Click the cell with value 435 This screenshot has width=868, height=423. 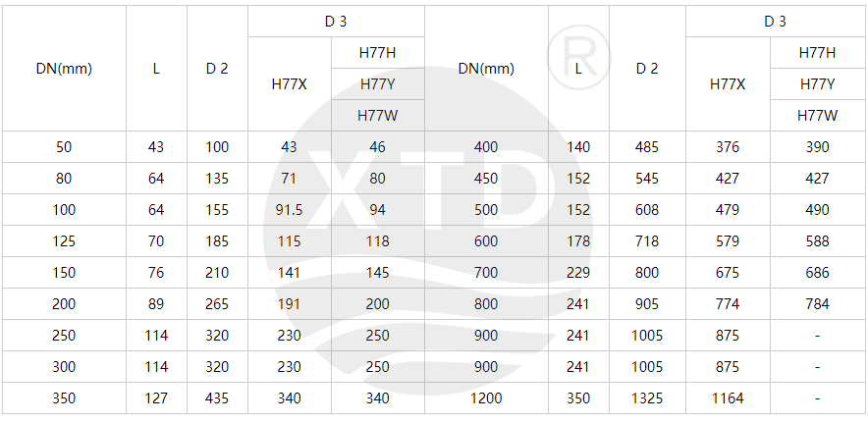coord(217,398)
